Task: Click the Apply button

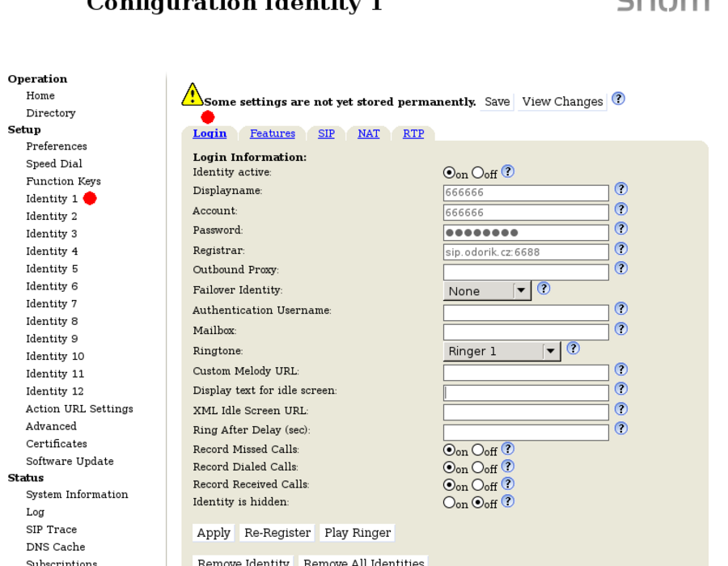Action: coord(214,533)
